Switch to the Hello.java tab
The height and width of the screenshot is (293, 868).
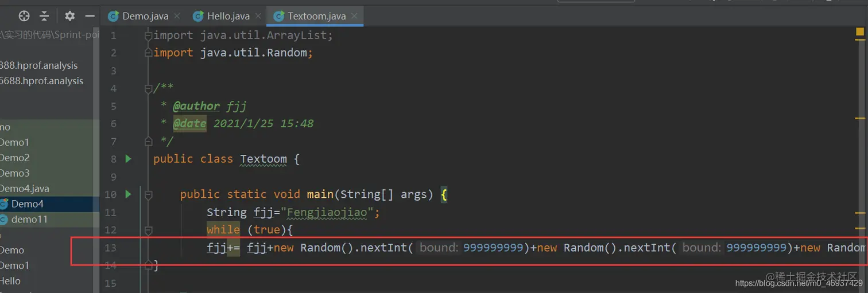click(228, 16)
